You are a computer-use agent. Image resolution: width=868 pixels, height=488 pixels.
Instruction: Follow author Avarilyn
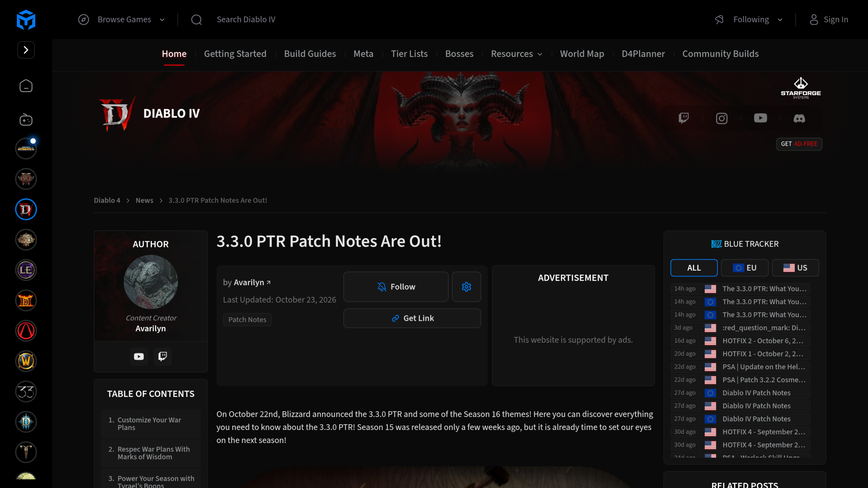click(x=396, y=287)
